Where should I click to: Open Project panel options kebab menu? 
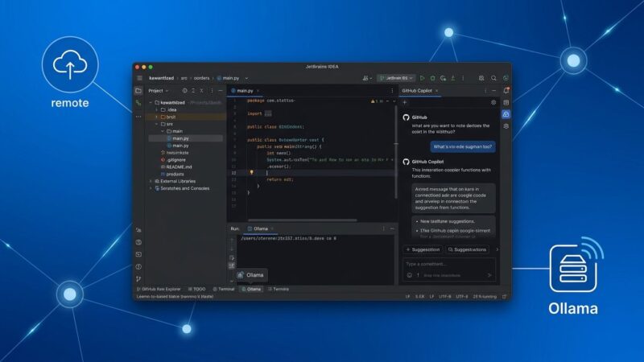tap(212, 91)
